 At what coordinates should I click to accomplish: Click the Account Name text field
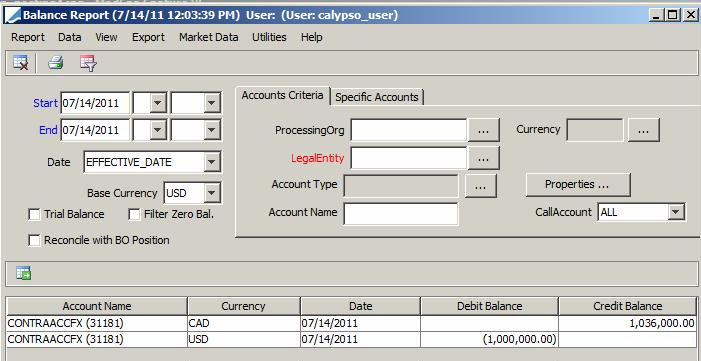pos(401,213)
